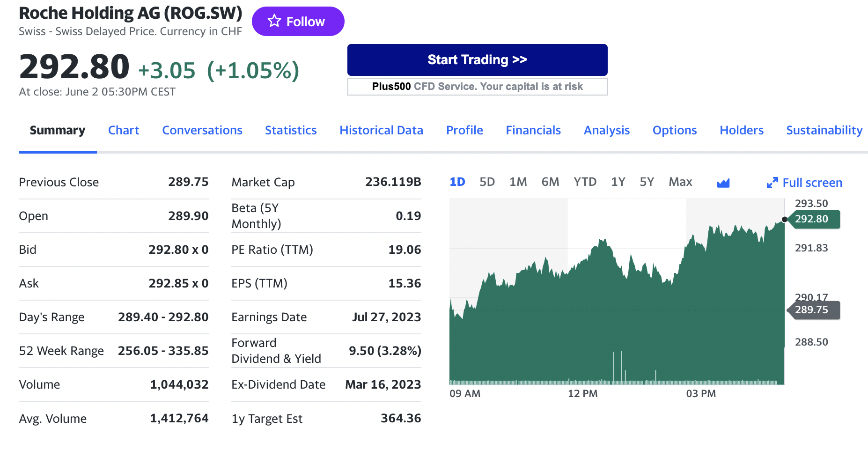Click the Bid value 292.80 x 0
This screenshot has width=868, height=457.
click(x=178, y=250)
